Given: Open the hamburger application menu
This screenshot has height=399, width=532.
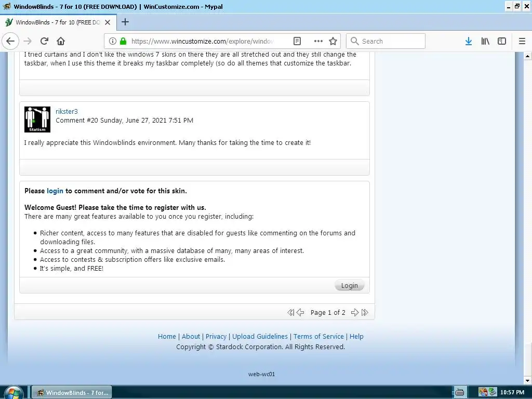Looking at the screenshot, I should coord(522,41).
